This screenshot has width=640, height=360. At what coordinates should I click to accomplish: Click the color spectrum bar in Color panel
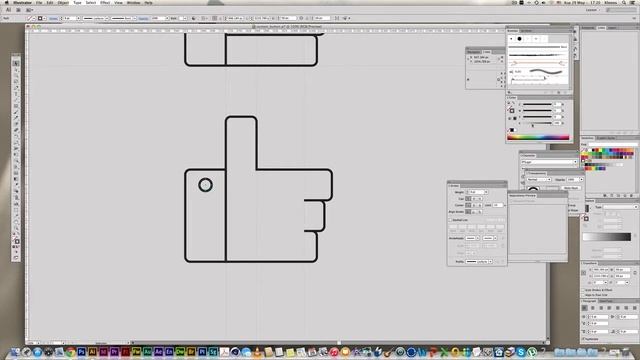pyautogui.click(x=538, y=138)
